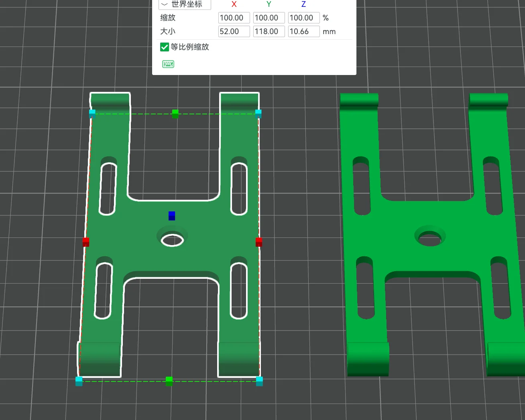This screenshot has width=525, height=420.
Task: Click the green Y column header
Action: pyautogui.click(x=269, y=4)
